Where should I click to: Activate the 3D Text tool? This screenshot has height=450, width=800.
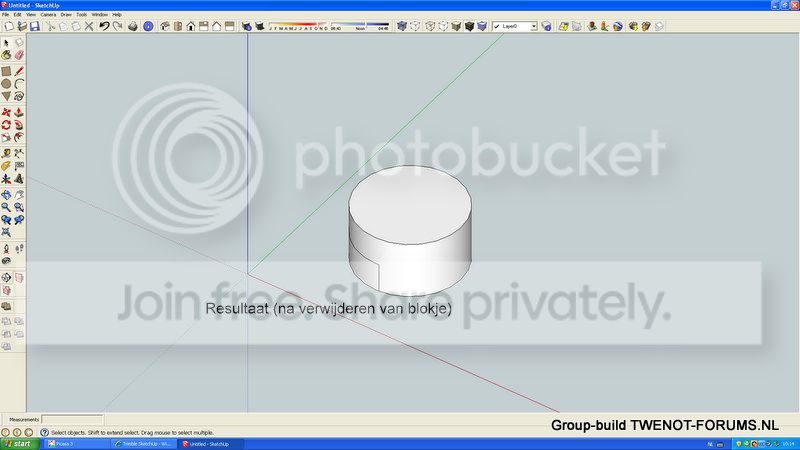point(19,179)
